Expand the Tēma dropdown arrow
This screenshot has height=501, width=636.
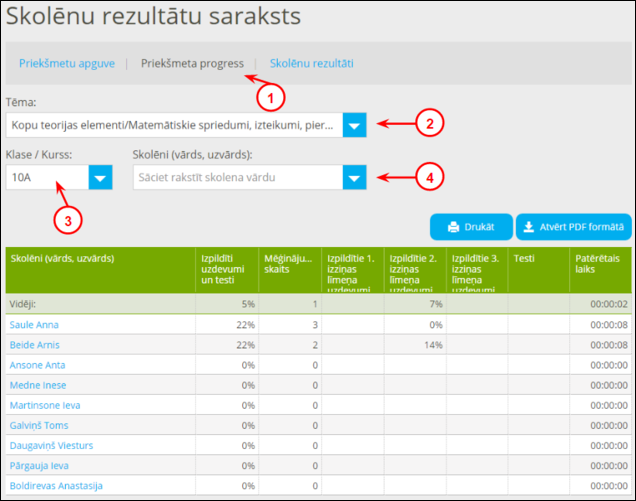355,125
